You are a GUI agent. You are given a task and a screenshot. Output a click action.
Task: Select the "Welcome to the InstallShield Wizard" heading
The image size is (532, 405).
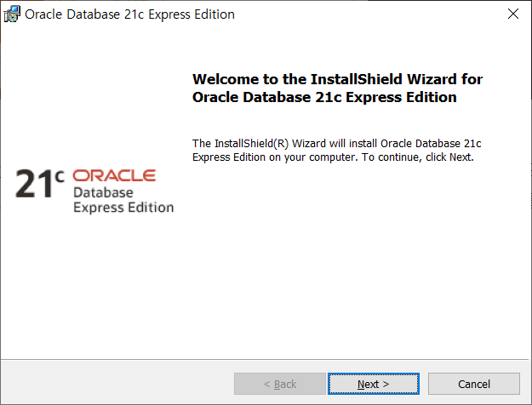[337, 88]
